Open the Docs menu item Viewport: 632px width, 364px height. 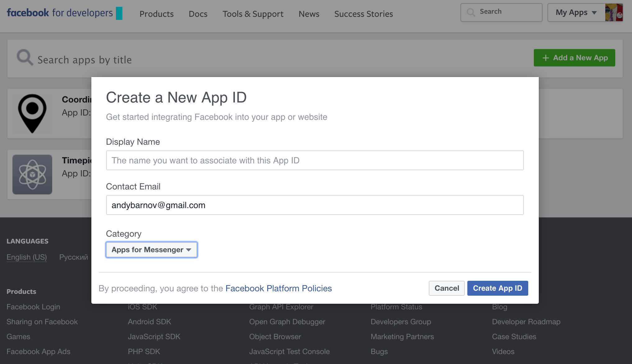198,14
